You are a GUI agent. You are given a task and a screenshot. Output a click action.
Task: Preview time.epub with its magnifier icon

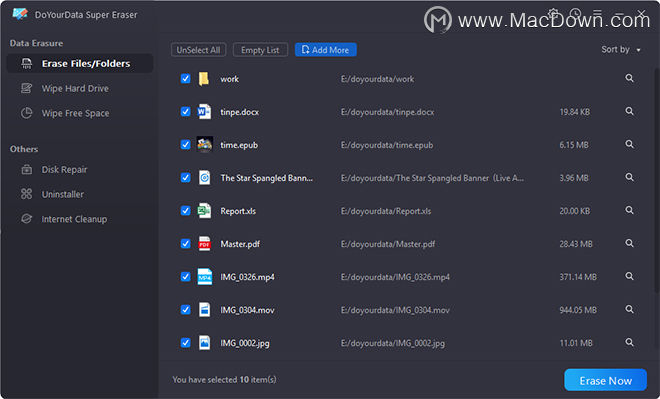[629, 144]
